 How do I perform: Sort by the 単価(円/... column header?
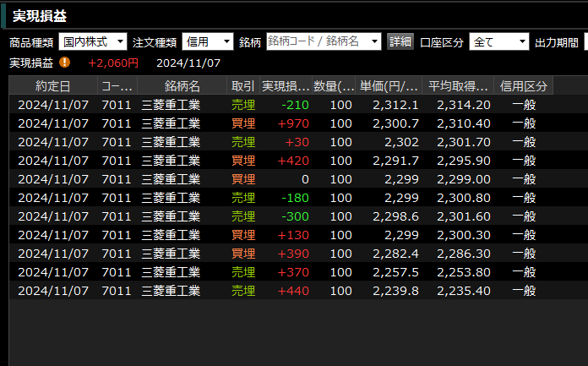click(389, 86)
